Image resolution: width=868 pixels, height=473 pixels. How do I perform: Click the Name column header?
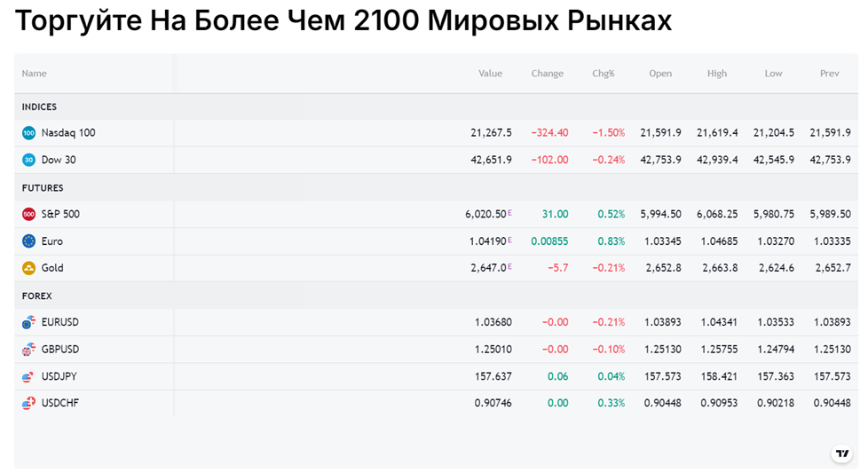(x=35, y=73)
